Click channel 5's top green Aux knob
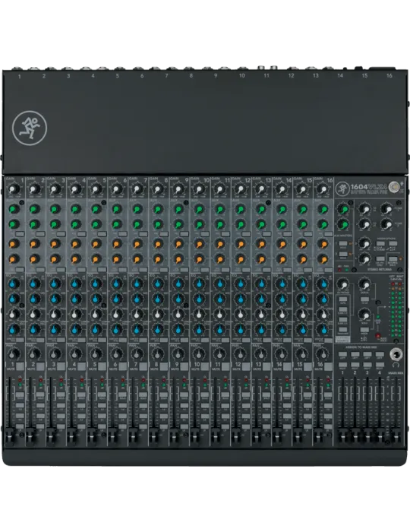The width and height of the screenshot is (410, 532). (x=96, y=209)
